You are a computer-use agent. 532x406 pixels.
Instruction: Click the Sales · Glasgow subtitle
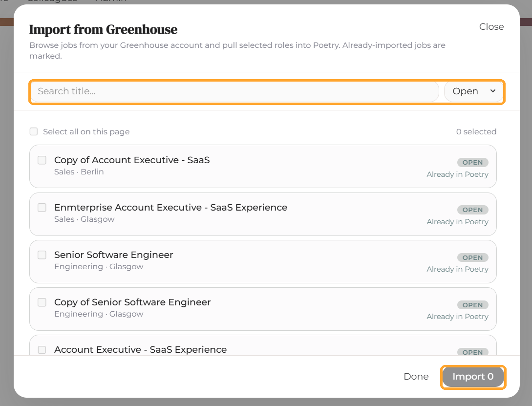pos(85,219)
